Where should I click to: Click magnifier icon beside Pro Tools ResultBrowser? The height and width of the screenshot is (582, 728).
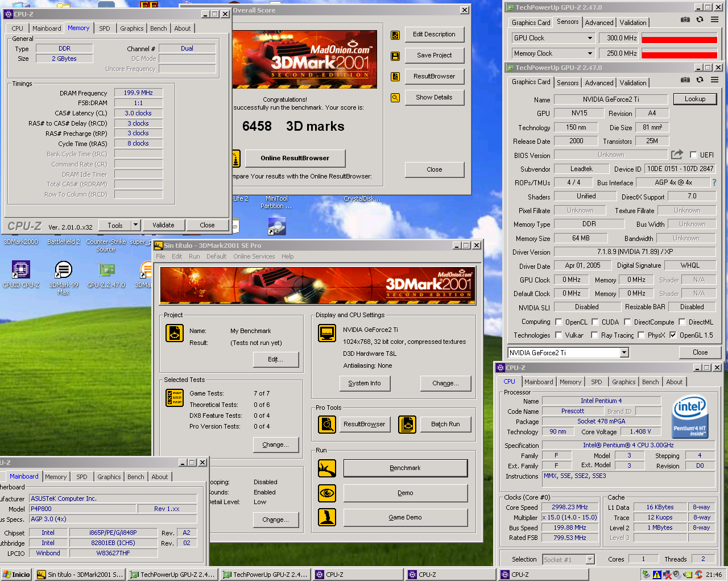[x=327, y=424]
